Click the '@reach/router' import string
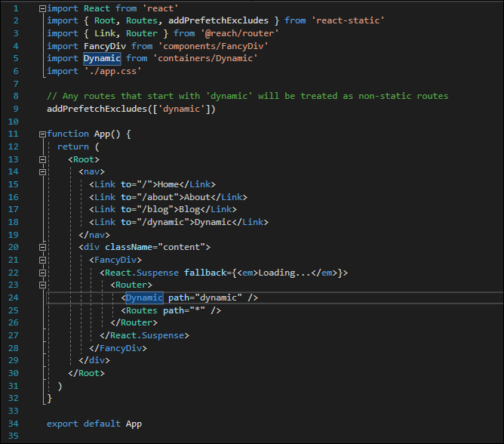 tap(239, 33)
